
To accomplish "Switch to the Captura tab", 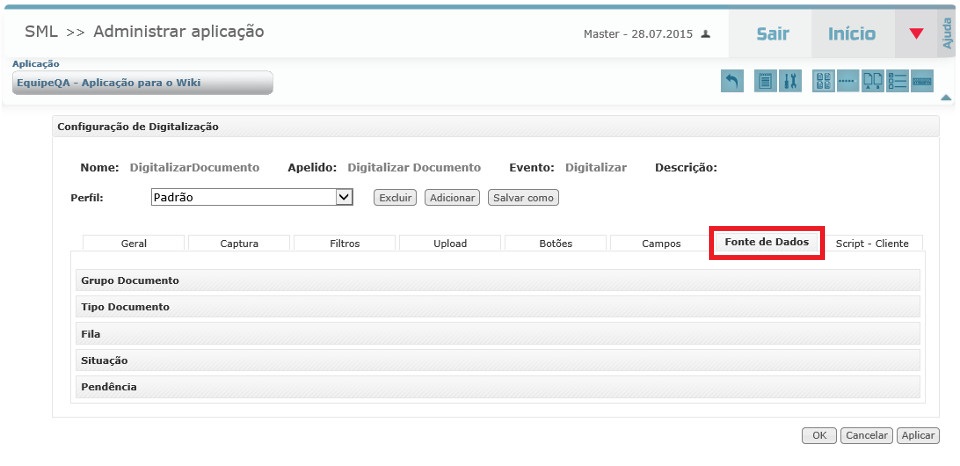I will [239, 243].
